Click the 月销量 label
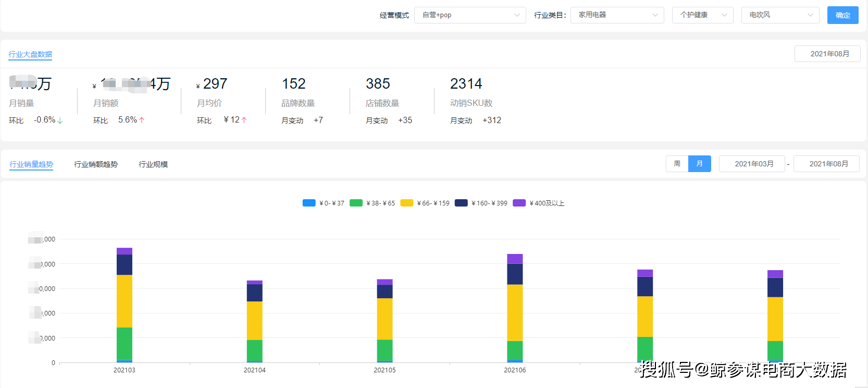Image resolution: width=868 pixels, height=388 pixels. [x=21, y=103]
